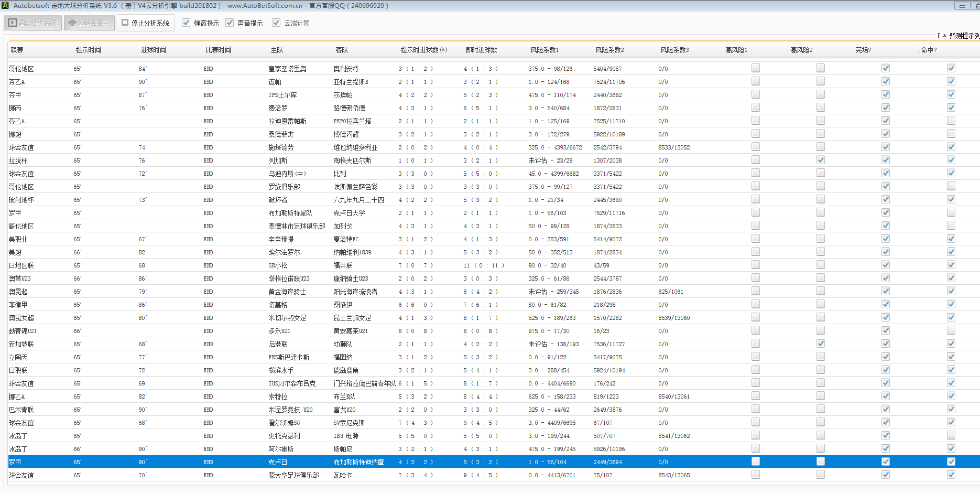
Task: Select the 蒙大拿足球俱乐部 match row
Action: tap(293, 475)
